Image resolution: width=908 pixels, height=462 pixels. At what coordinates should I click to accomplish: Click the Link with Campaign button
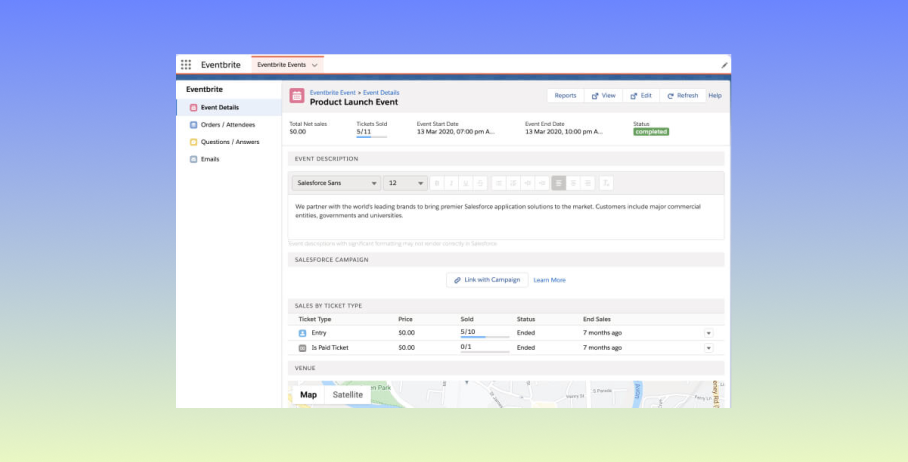click(x=487, y=280)
